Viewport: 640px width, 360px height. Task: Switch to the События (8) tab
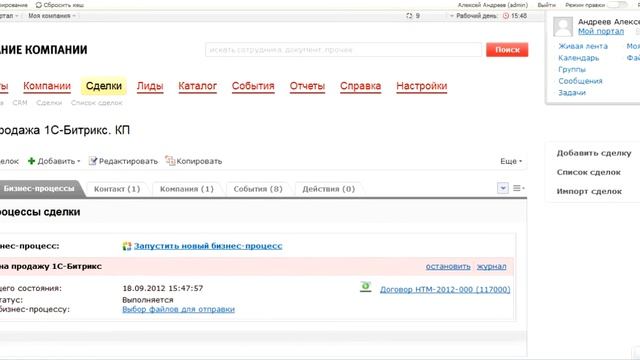coord(258,189)
